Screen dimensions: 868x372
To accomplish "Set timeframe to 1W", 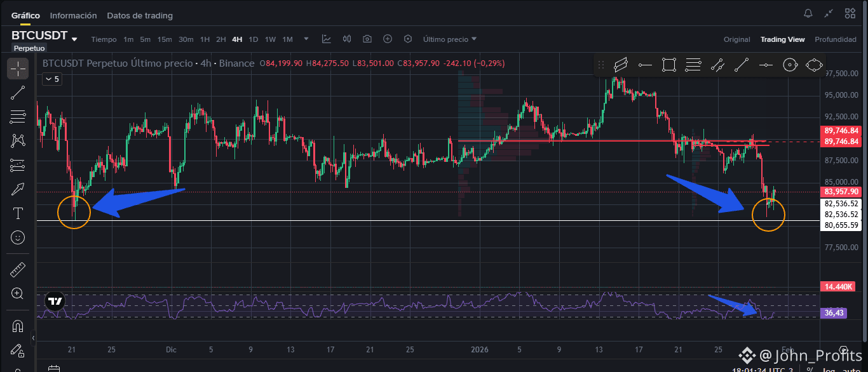I will [270, 39].
